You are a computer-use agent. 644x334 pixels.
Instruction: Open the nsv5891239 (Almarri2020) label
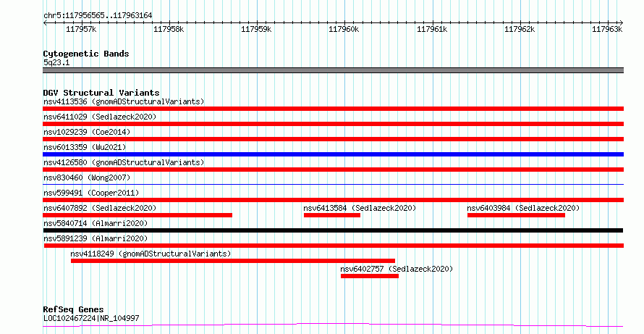96,238
